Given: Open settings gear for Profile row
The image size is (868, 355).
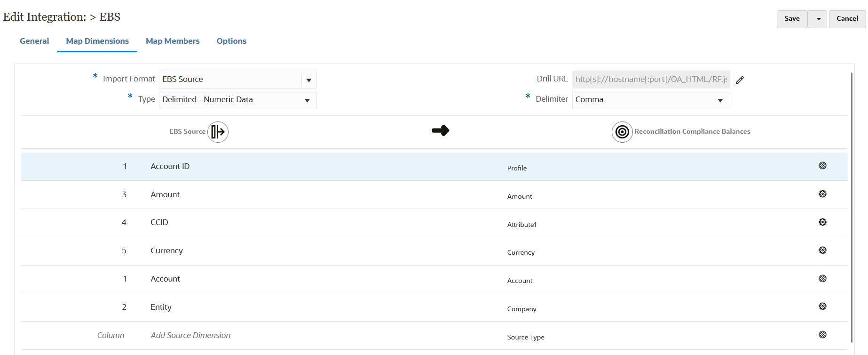Looking at the screenshot, I should click(822, 166).
